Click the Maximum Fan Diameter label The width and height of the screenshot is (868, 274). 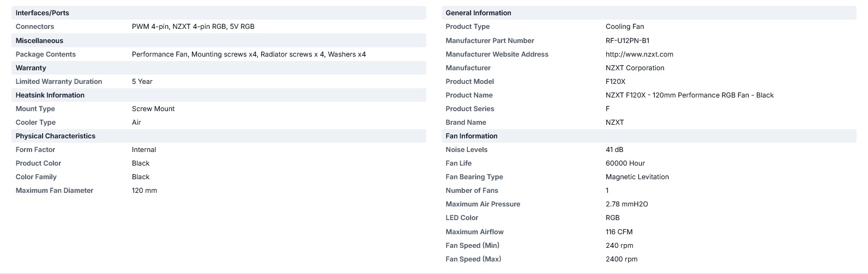point(55,190)
